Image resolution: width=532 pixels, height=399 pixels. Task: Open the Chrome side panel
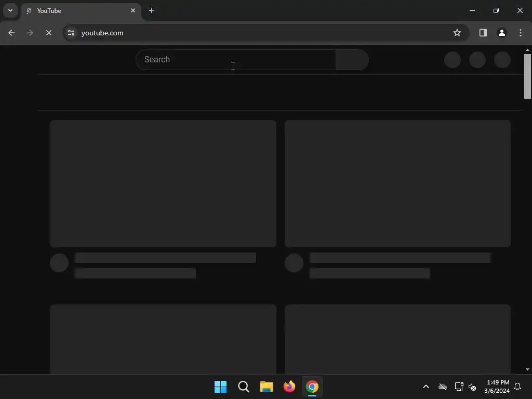click(483, 33)
